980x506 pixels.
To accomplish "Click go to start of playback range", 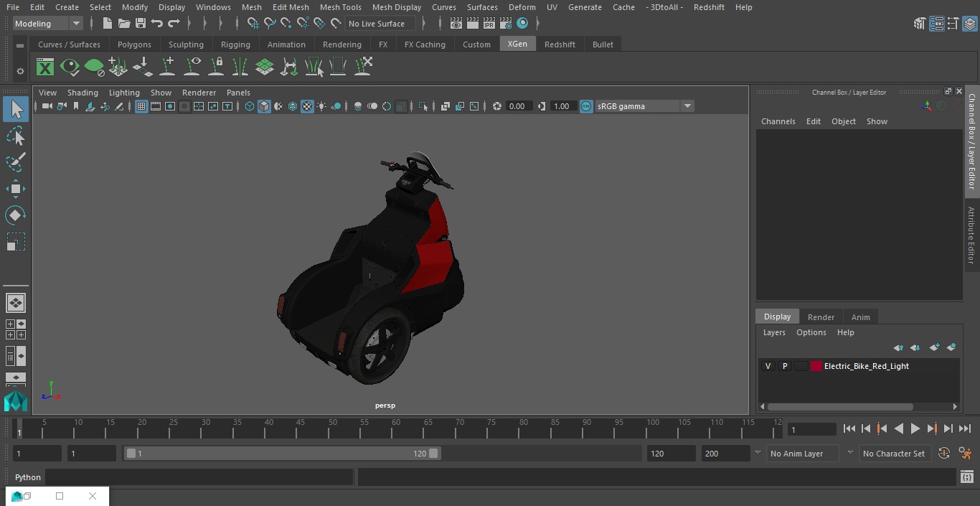I will [849, 428].
